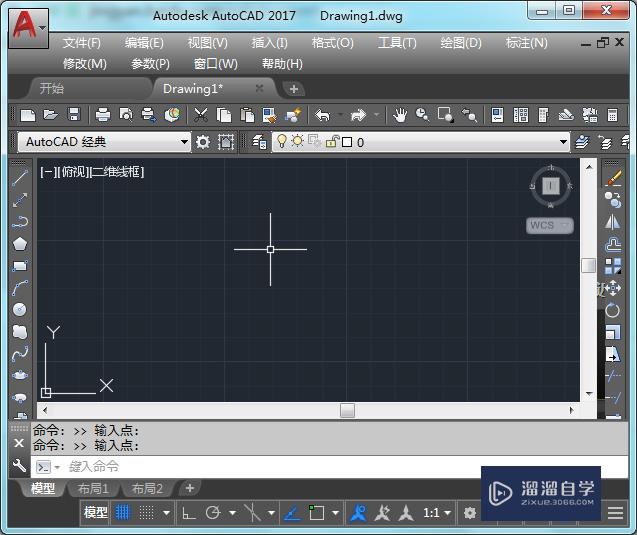Select the Polyline tool

20,222
